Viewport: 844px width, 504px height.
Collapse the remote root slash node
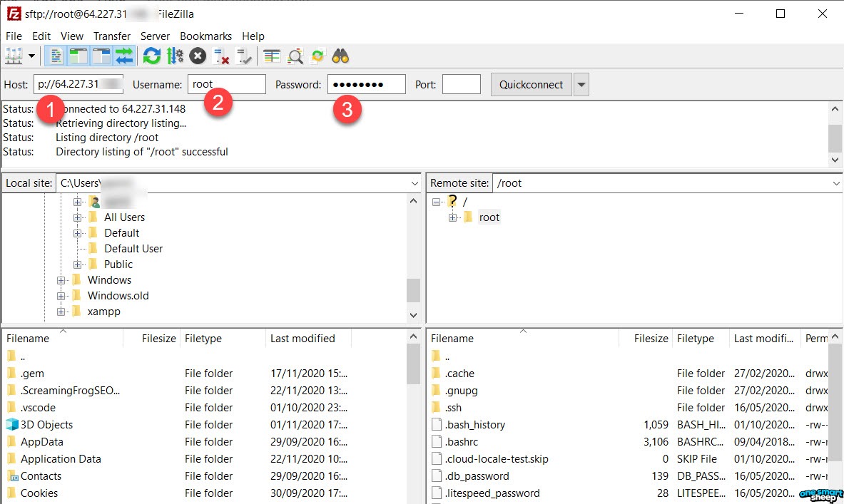point(436,202)
